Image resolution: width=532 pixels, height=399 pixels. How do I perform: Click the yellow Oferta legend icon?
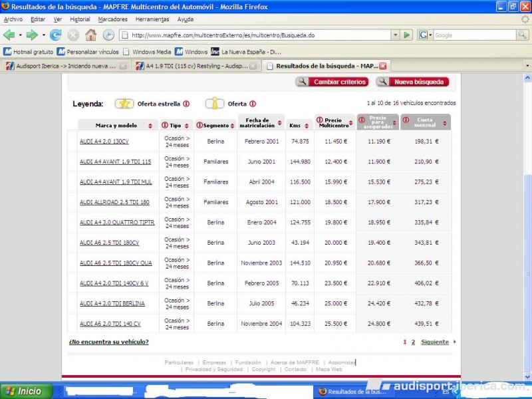214,104
